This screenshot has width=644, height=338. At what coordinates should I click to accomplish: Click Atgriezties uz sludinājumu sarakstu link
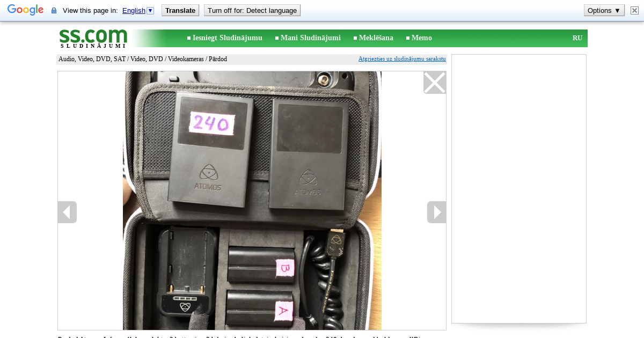point(402,59)
